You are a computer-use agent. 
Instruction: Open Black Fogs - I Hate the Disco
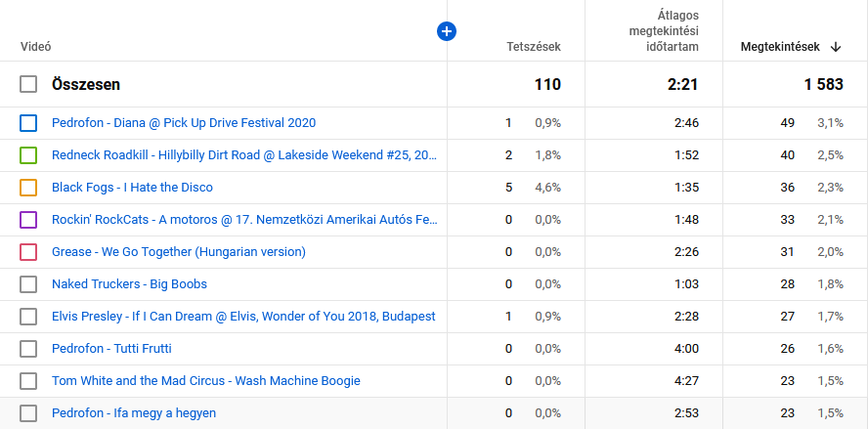(x=132, y=188)
